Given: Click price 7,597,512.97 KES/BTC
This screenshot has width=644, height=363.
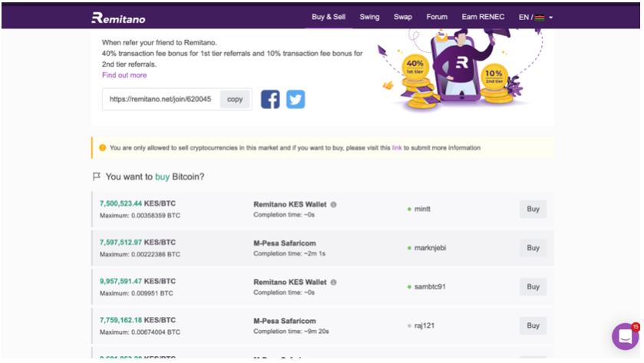Looking at the screenshot, I should click(x=137, y=243).
